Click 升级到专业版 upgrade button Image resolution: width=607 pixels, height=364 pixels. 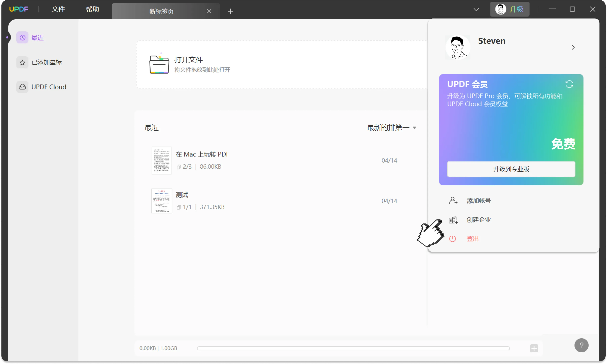point(511,169)
